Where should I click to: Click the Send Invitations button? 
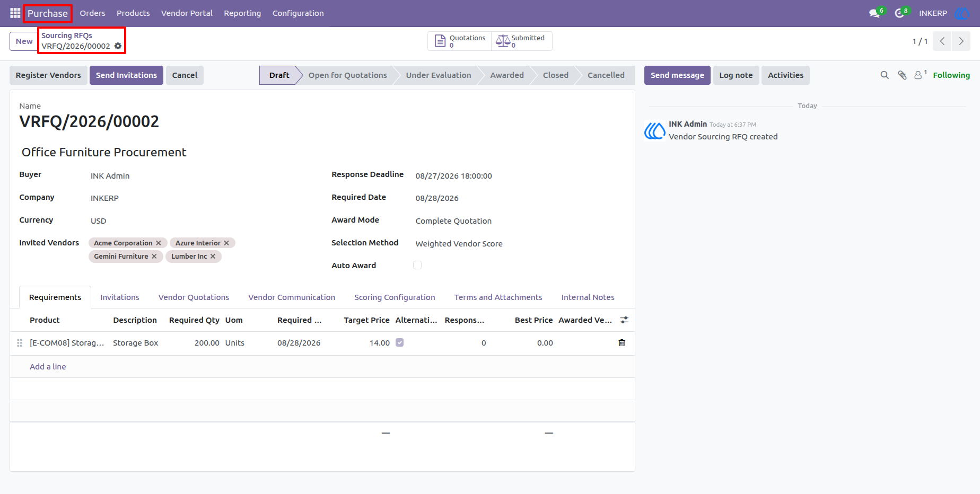126,75
